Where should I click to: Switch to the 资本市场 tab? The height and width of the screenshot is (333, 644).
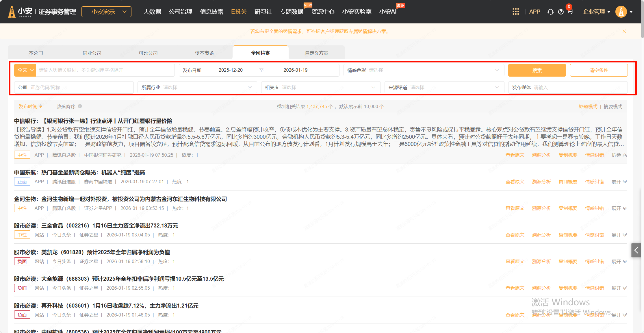coord(204,53)
